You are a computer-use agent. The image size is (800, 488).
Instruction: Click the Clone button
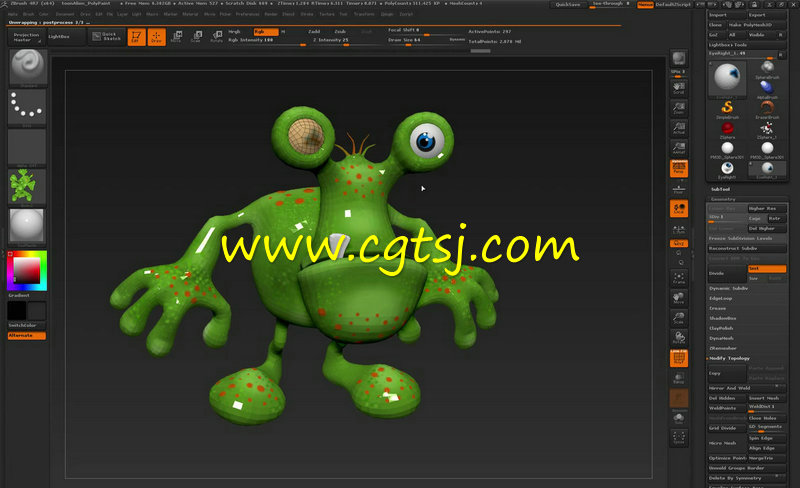715,25
